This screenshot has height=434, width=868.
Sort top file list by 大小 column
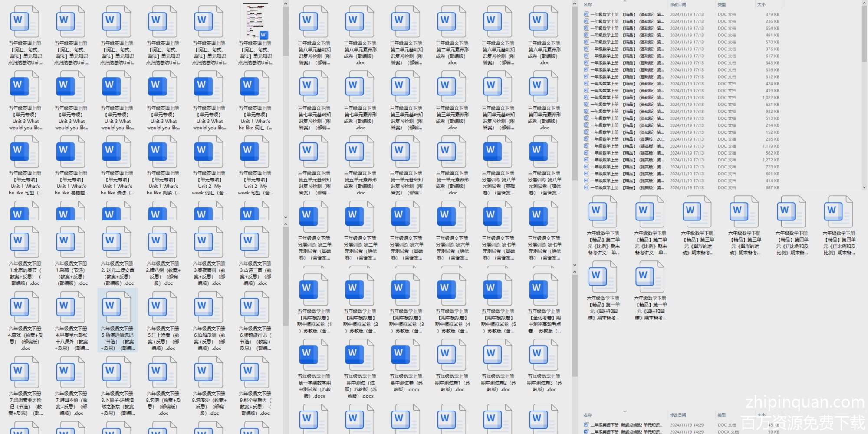[761, 4]
